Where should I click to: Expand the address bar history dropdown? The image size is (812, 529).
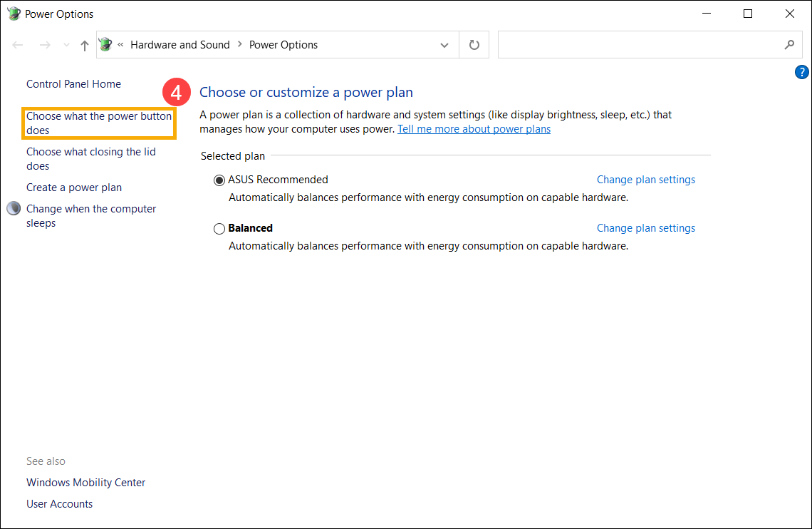(x=444, y=45)
